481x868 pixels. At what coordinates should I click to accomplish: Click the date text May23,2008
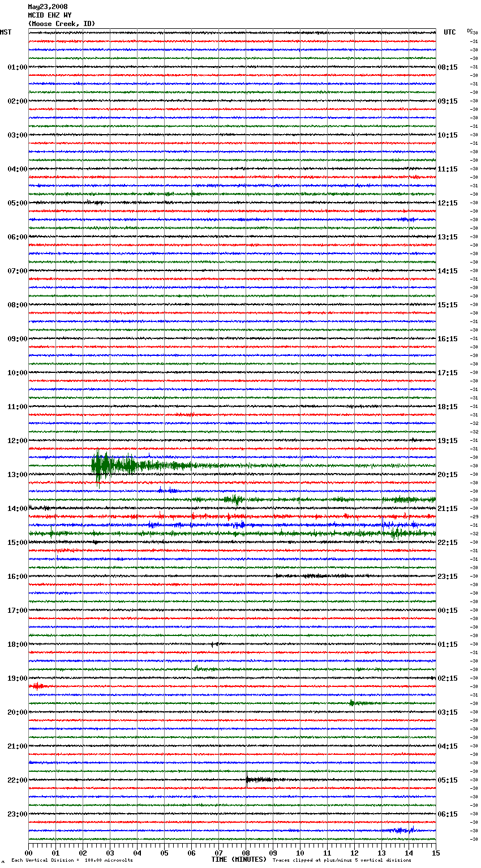coord(48,7)
